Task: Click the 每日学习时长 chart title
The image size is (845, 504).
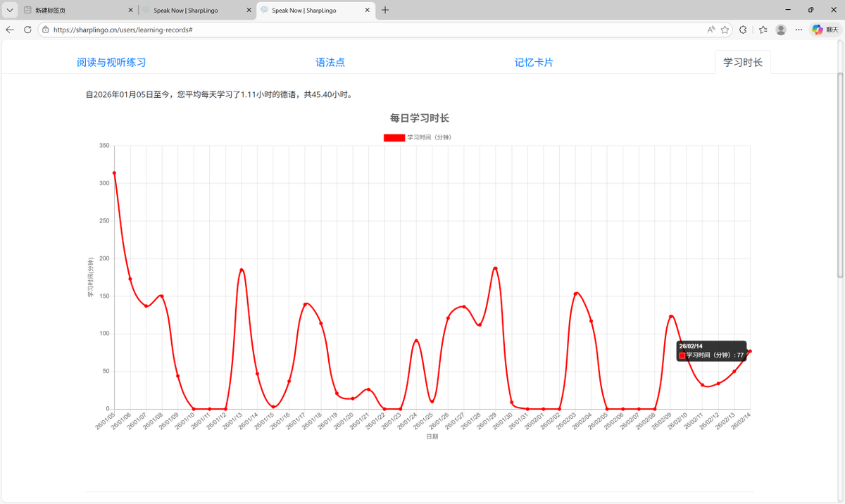Action: 420,118
